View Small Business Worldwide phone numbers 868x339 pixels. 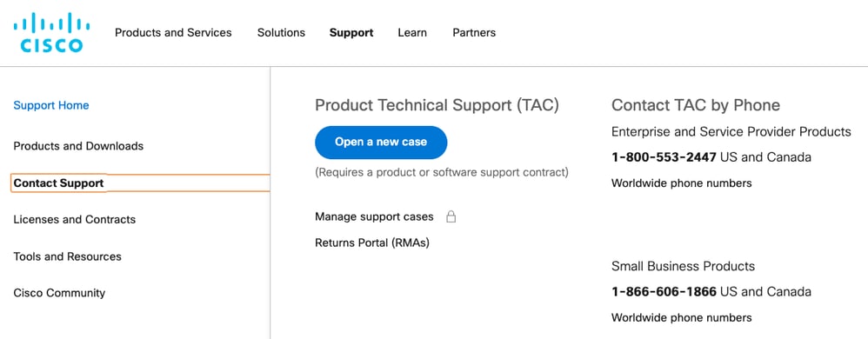point(682,317)
